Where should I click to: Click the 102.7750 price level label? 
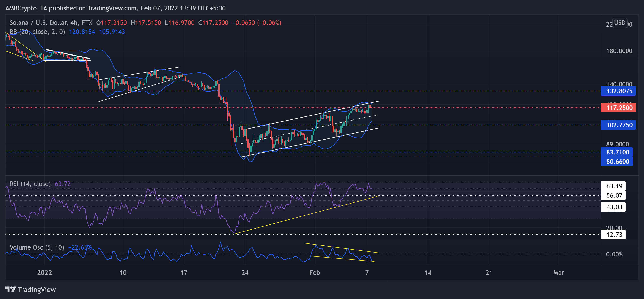(x=618, y=125)
